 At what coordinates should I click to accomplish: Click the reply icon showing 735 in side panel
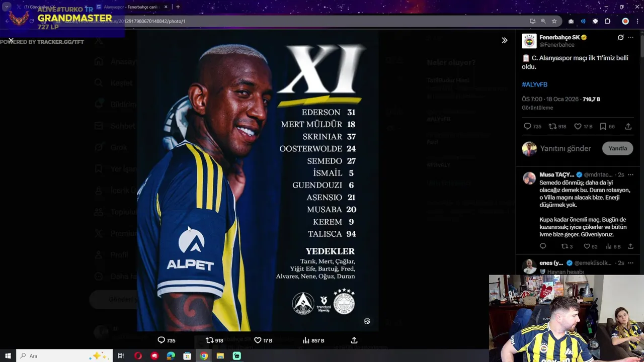[527, 126]
